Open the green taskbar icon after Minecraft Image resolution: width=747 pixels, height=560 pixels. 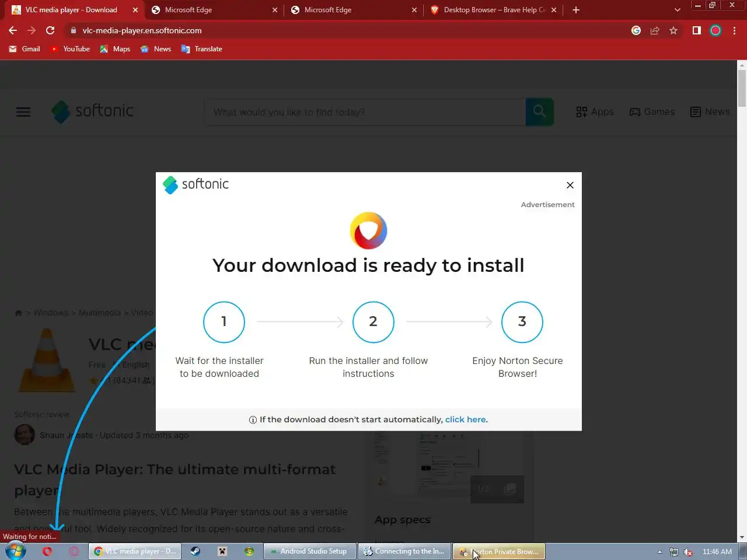[249, 551]
